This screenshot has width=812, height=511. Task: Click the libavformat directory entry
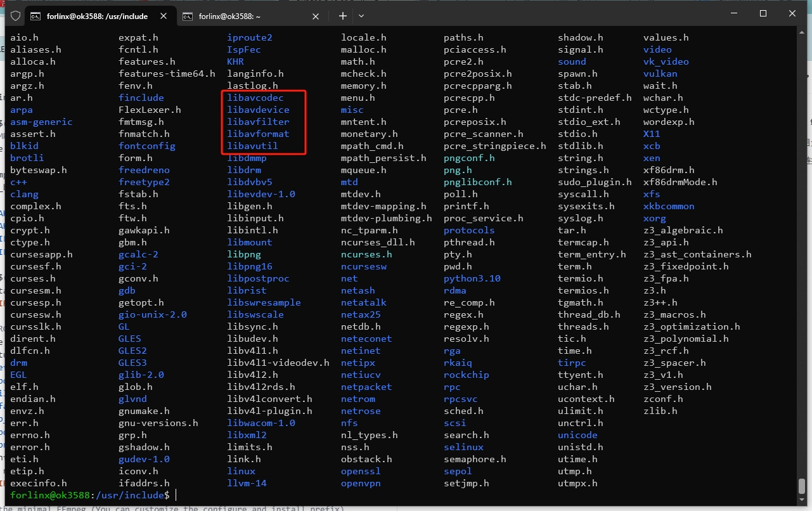pos(258,134)
